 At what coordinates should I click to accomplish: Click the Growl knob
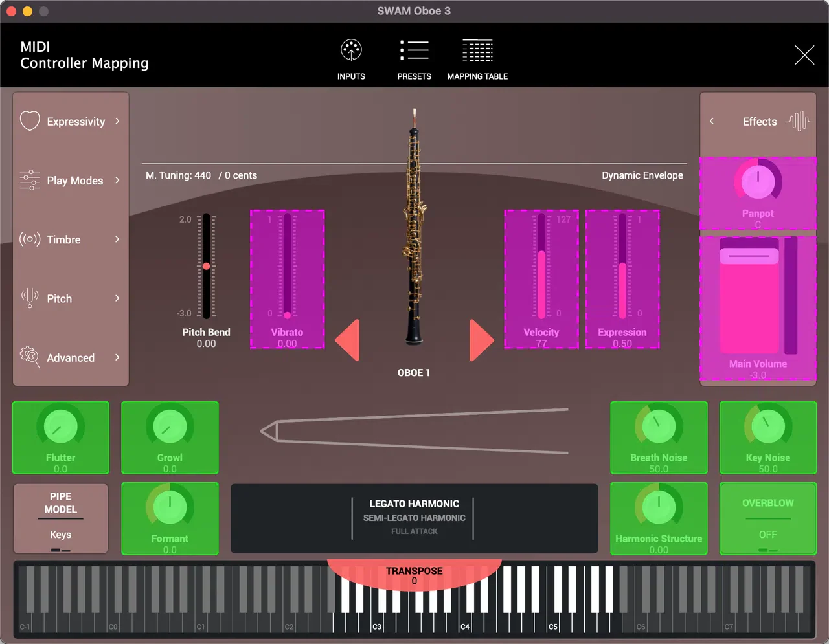[x=170, y=427]
